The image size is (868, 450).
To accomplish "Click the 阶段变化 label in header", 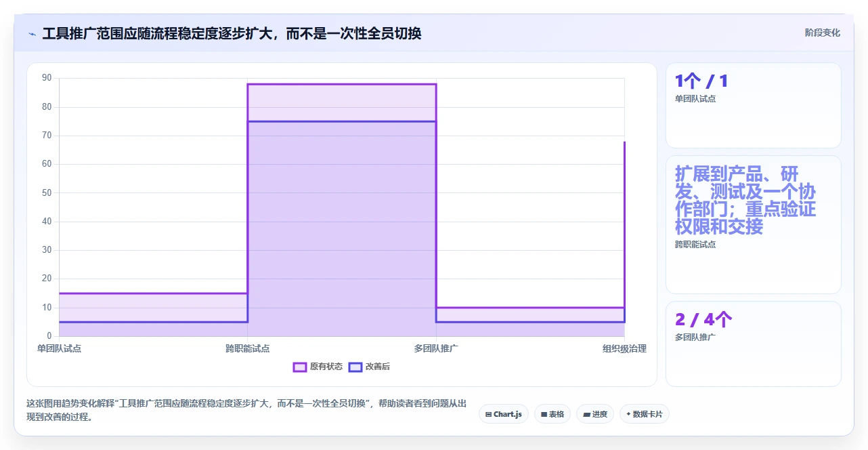I will pyautogui.click(x=823, y=33).
